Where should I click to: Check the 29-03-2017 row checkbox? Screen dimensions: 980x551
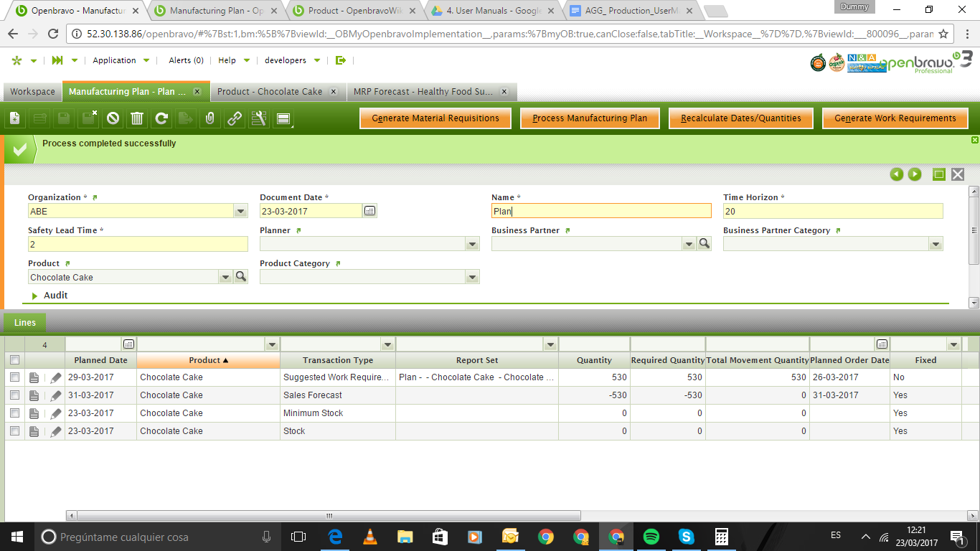(x=14, y=377)
